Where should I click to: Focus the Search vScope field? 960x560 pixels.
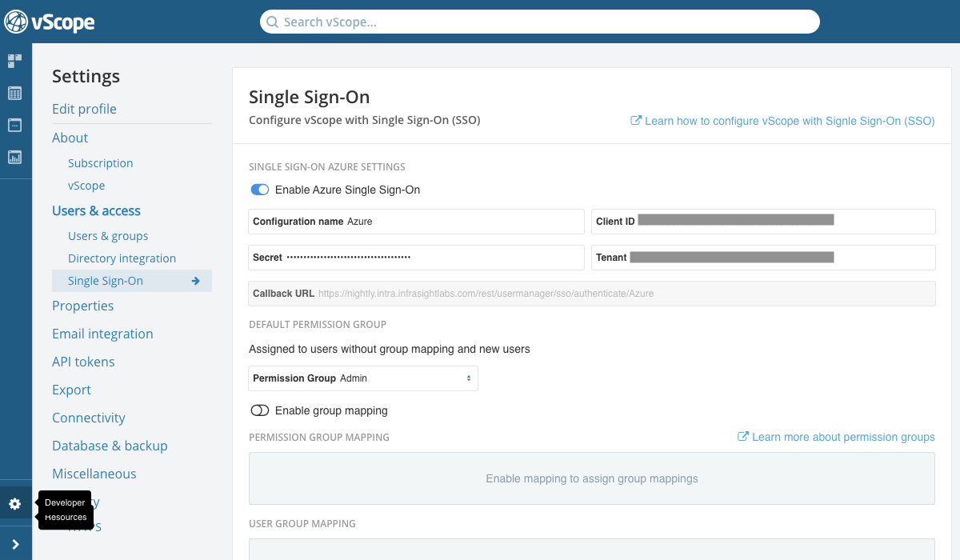coord(540,22)
